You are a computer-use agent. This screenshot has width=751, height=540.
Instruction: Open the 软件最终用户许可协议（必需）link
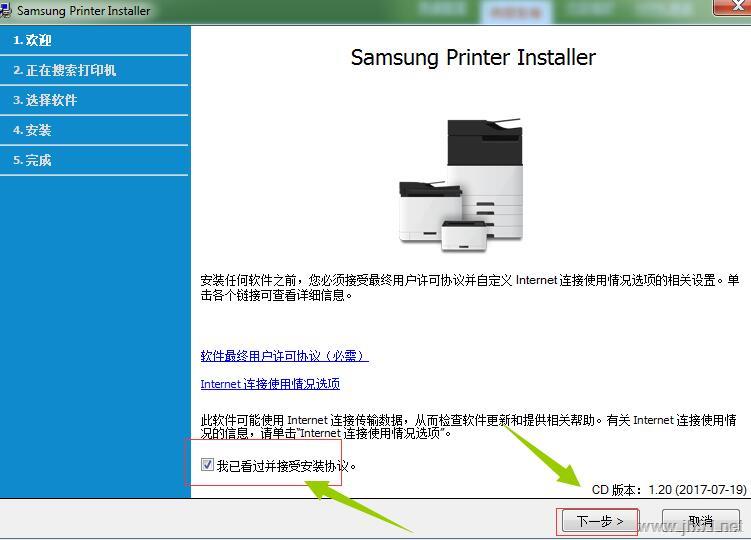(284, 356)
